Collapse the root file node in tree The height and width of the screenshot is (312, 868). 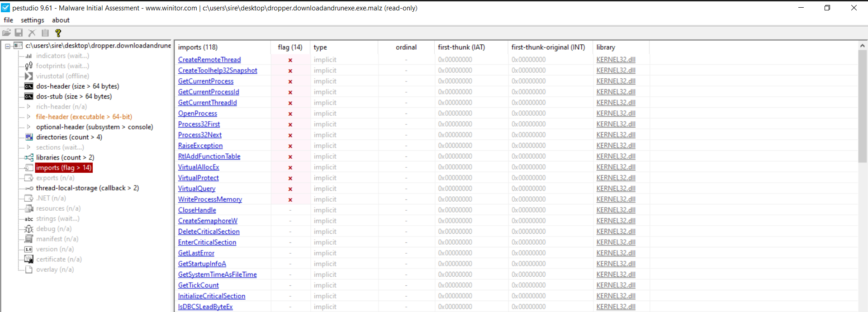[8, 46]
